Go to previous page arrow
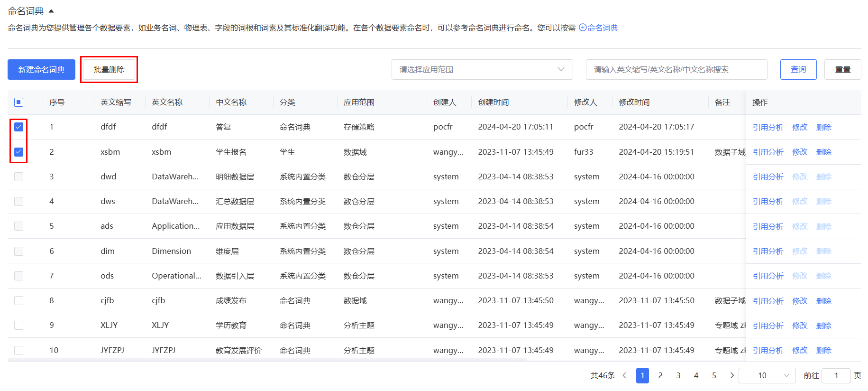The image size is (868, 391). [x=624, y=375]
